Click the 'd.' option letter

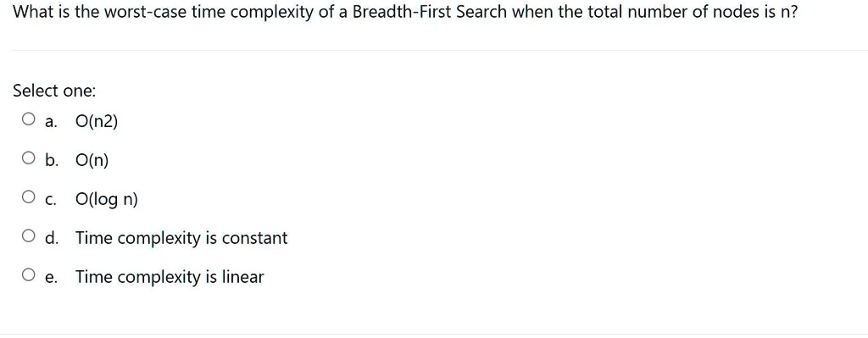click(x=52, y=238)
